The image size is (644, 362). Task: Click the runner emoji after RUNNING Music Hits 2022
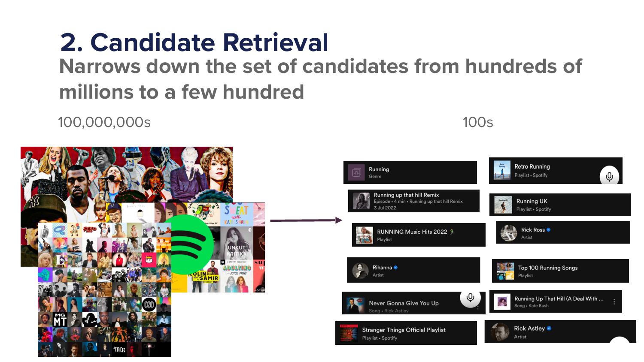coord(452,232)
